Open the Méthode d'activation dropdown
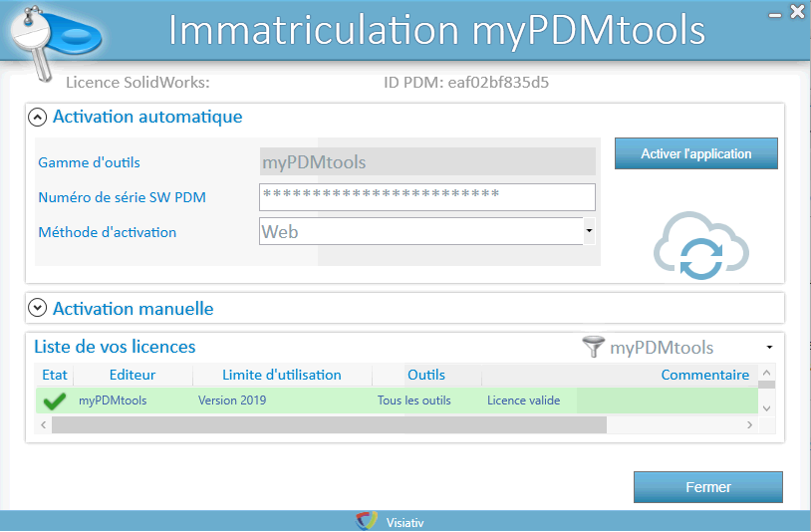Screen dimensions: 811x532 click(x=589, y=231)
